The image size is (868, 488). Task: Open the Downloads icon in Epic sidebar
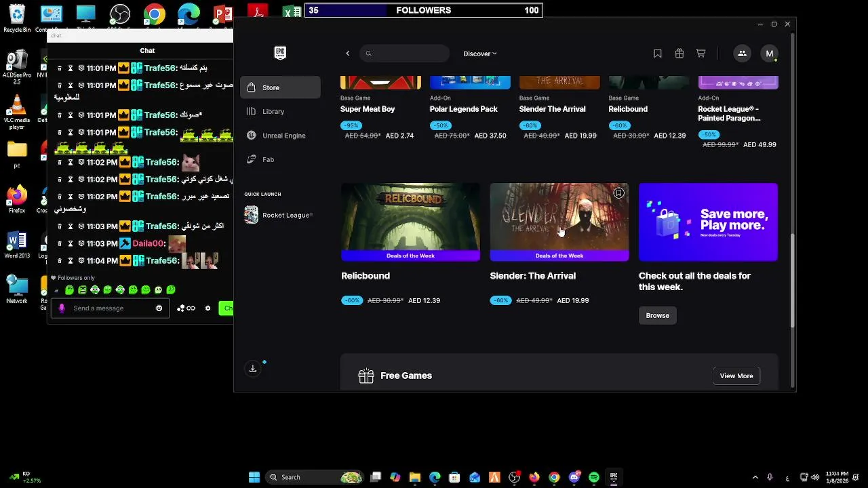point(253,369)
